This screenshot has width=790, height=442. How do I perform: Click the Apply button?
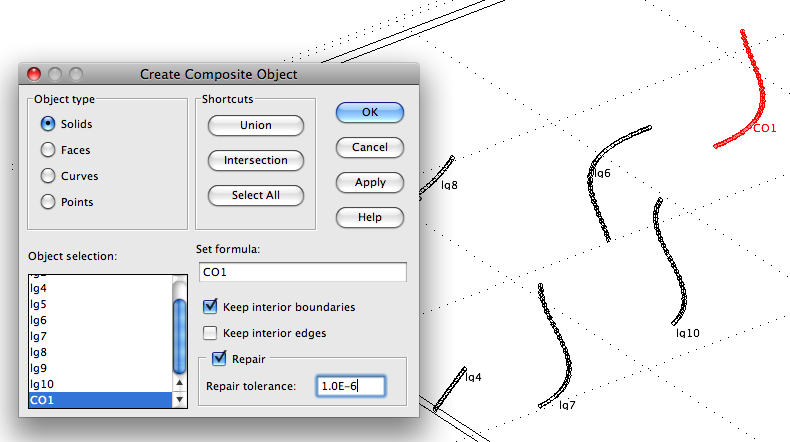tap(369, 183)
